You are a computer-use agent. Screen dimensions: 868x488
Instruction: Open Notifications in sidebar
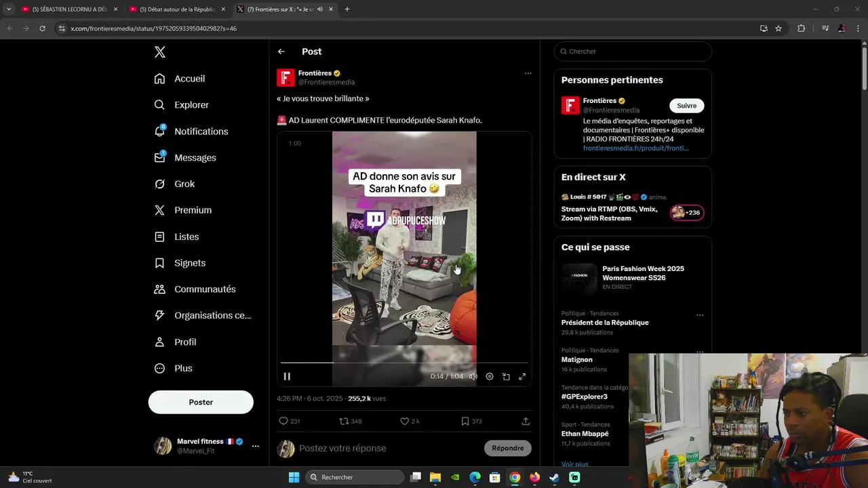pos(191,131)
